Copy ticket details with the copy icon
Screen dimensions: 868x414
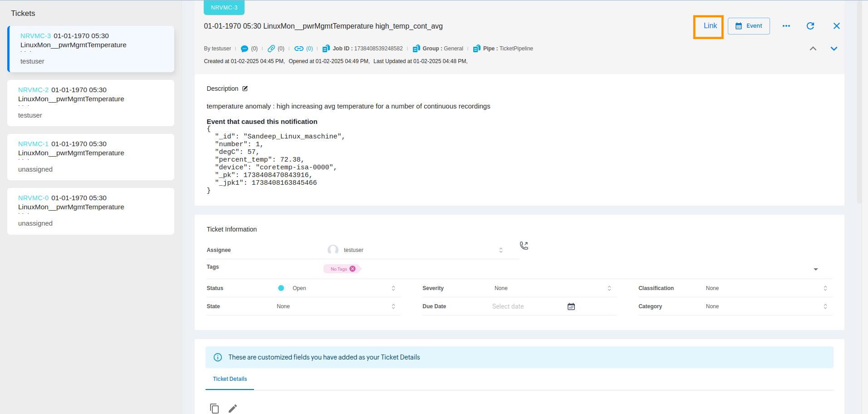[x=215, y=409]
